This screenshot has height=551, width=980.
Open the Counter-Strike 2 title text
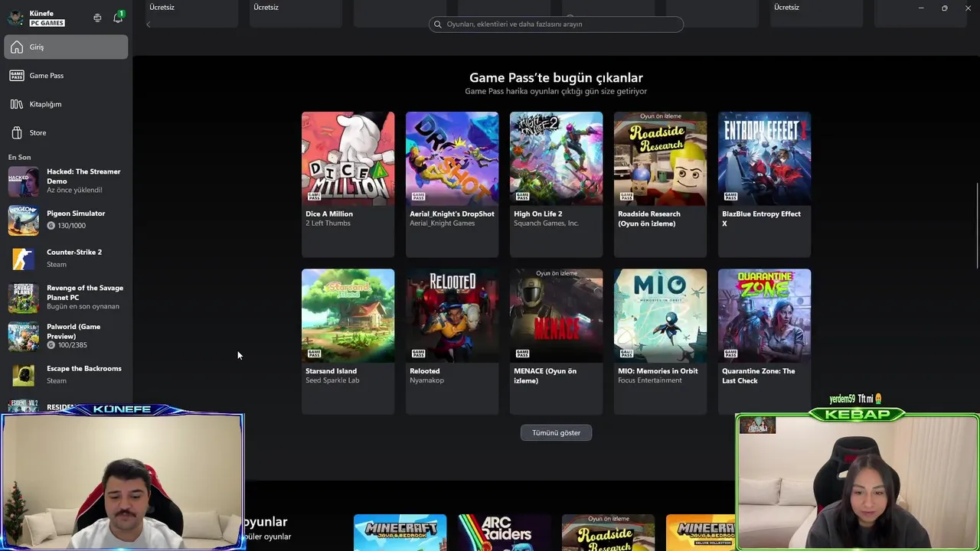[x=74, y=253]
